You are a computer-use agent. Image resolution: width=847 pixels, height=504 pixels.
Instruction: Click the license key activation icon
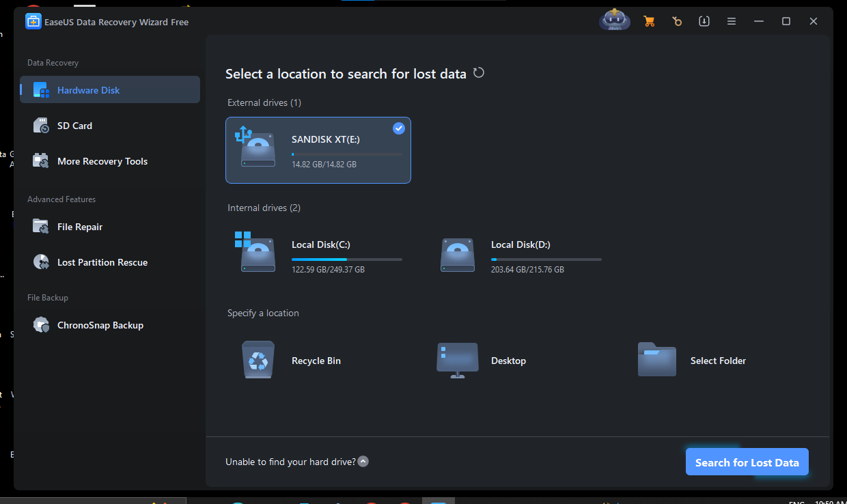pos(677,21)
